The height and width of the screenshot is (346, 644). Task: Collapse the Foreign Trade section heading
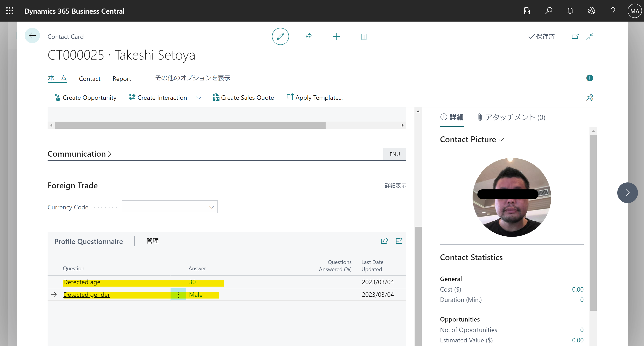coord(72,185)
